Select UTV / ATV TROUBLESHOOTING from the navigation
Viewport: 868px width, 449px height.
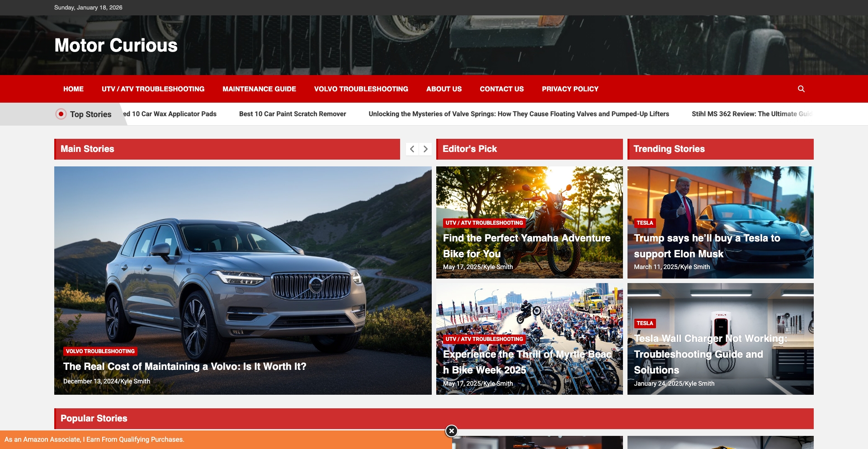coord(153,89)
